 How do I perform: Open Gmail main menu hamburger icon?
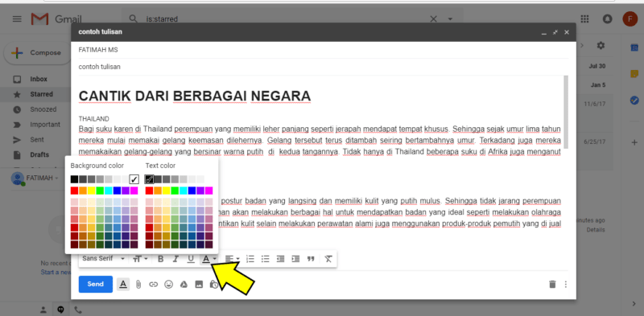17,18
